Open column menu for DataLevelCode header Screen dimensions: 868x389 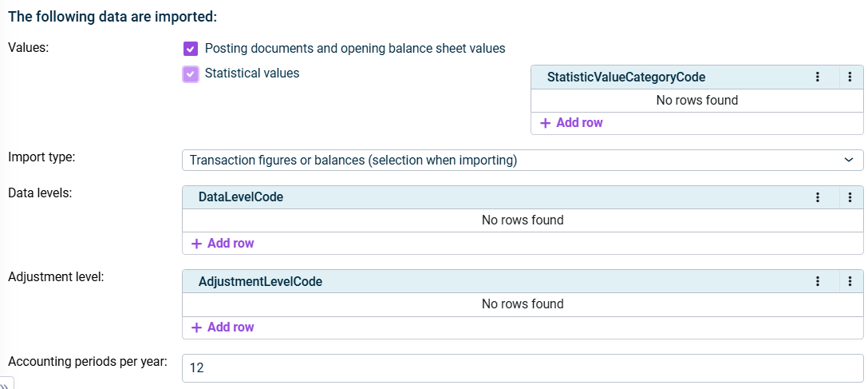[817, 197]
